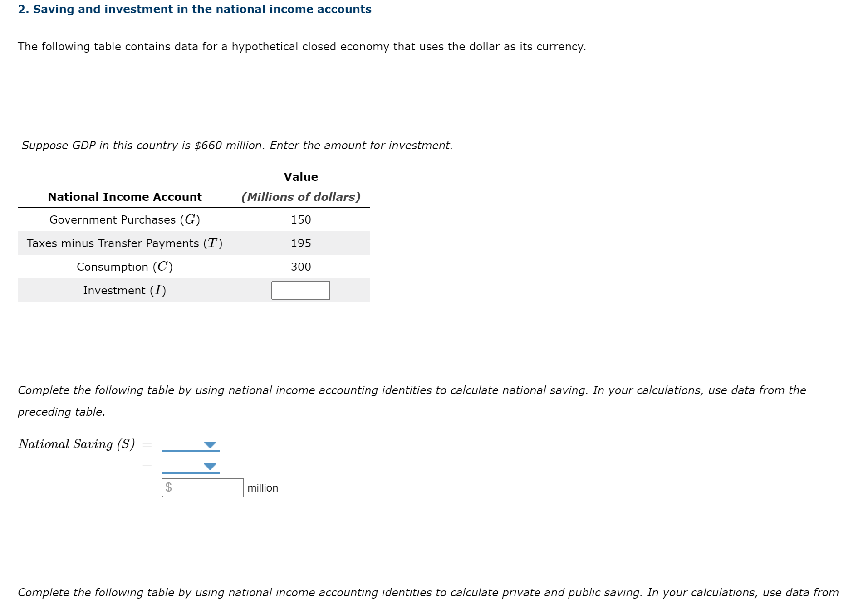Click the blue arrow of the first dropdown

pos(210,445)
